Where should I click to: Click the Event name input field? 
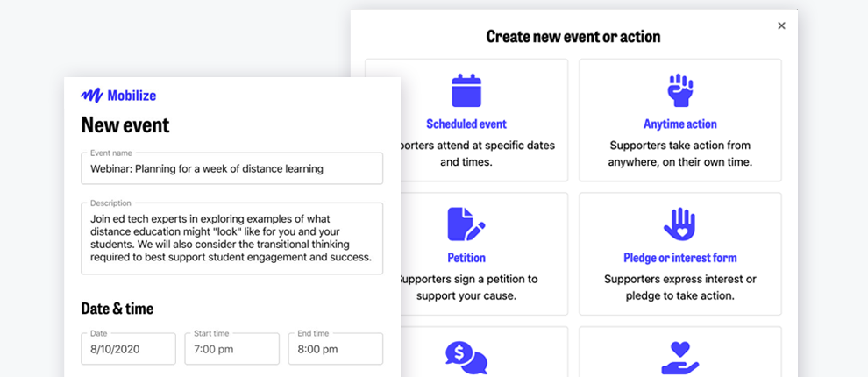coord(231,168)
